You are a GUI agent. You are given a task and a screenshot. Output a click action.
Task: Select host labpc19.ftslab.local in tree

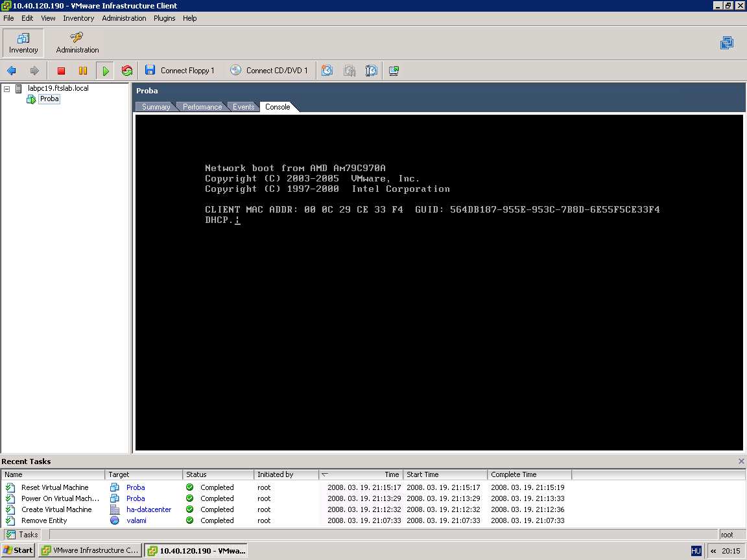tap(58, 88)
